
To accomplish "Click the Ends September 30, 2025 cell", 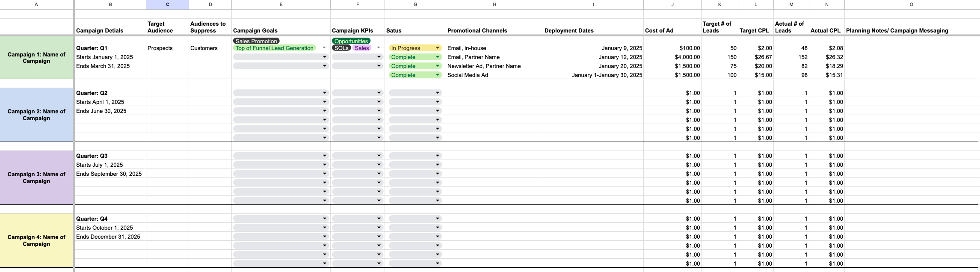I will (110, 174).
